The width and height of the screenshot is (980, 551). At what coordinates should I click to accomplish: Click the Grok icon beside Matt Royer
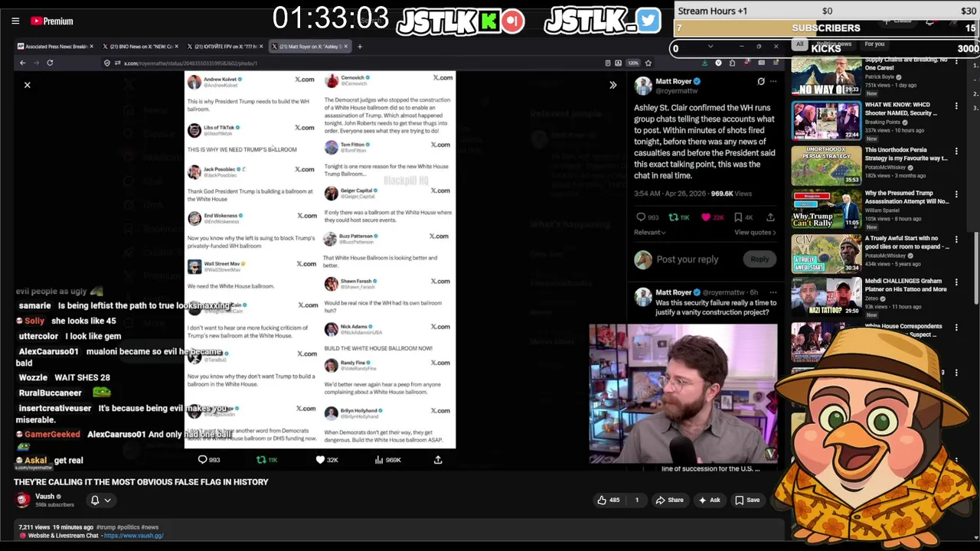click(761, 81)
